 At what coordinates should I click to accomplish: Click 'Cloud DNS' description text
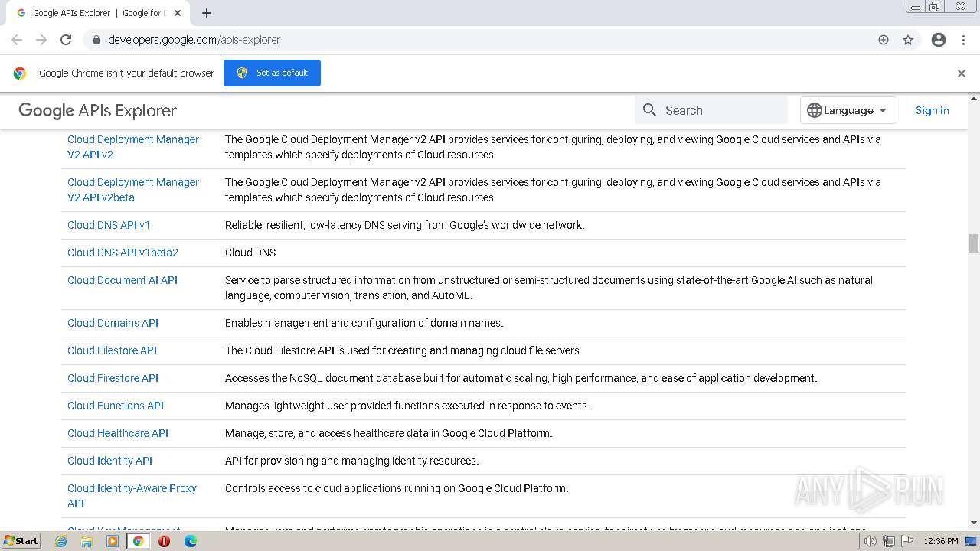click(x=250, y=253)
